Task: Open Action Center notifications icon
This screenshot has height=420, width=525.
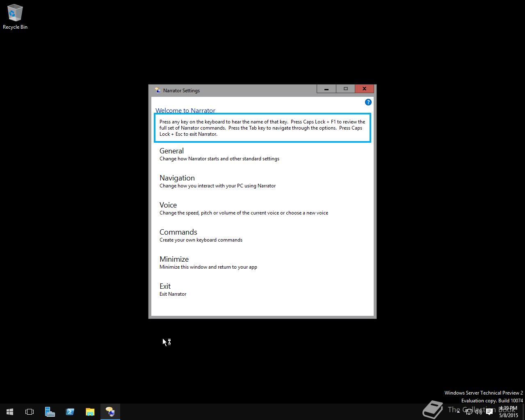Action: (489, 412)
